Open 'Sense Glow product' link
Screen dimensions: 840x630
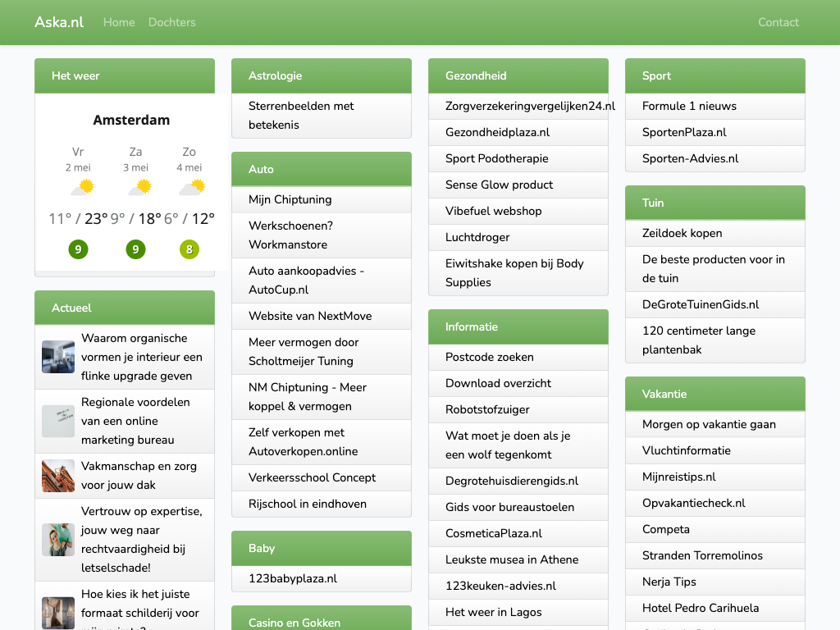click(500, 185)
